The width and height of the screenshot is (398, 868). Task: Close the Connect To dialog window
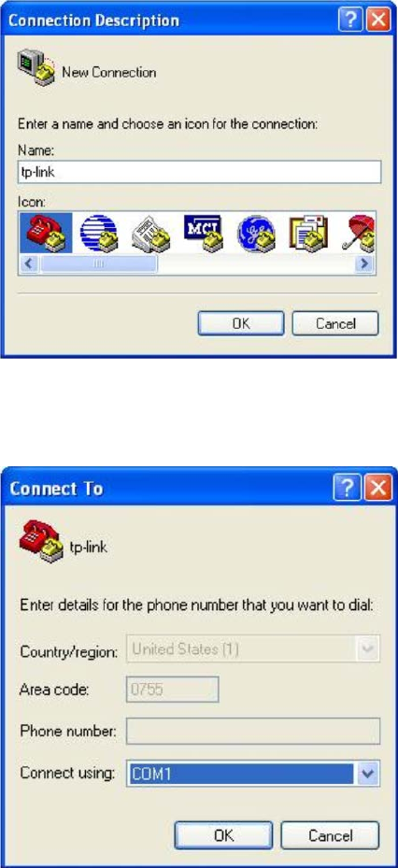click(x=379, y=488)
